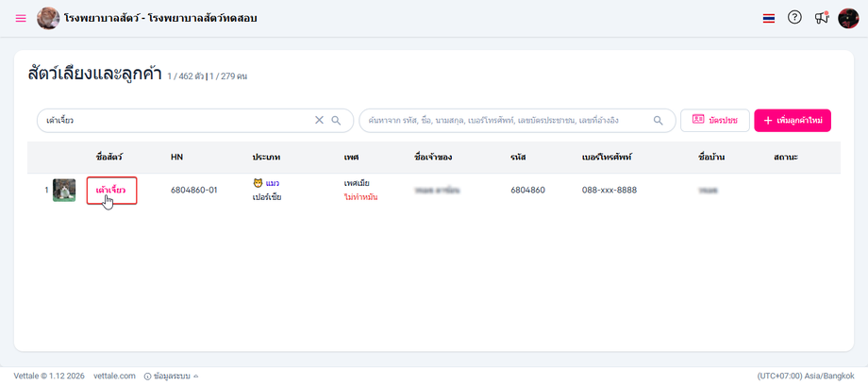The width and height of the screenshot is (868, 385).
Task: Open the pet photo thumbnail
Action: (64, 190)
